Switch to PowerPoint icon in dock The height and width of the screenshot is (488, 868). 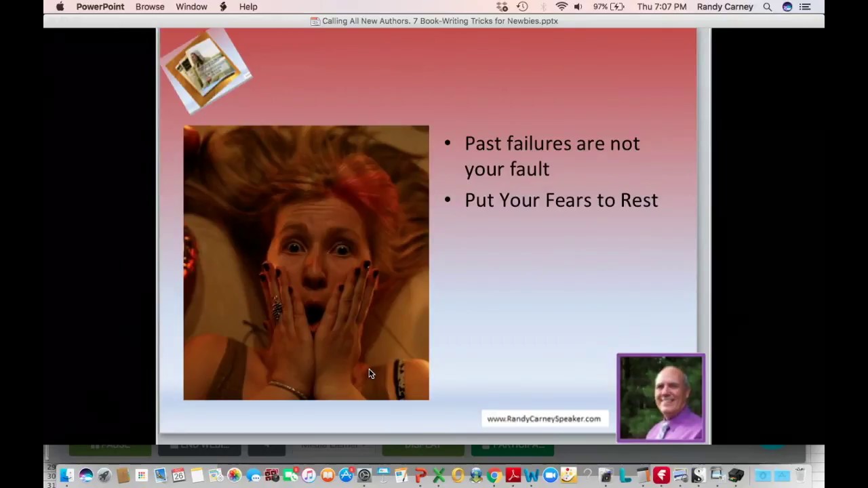point(420,475)
